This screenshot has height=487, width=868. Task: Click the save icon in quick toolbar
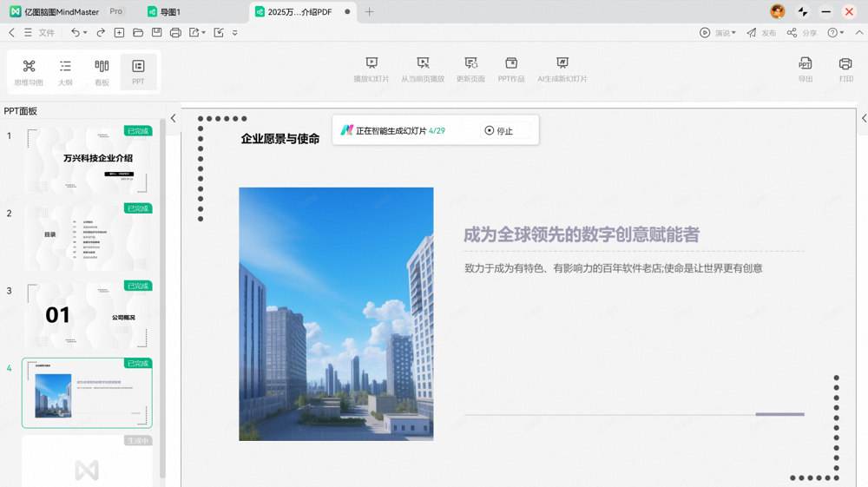click(156, 33)
